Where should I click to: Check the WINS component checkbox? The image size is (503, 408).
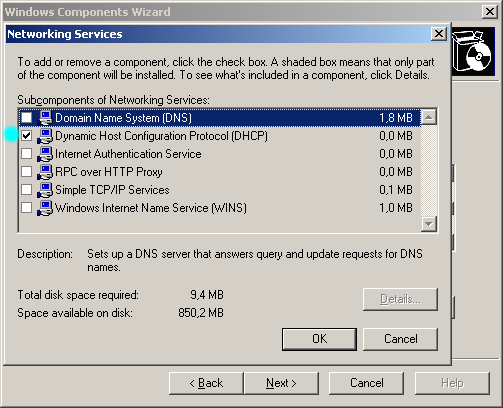26,208
